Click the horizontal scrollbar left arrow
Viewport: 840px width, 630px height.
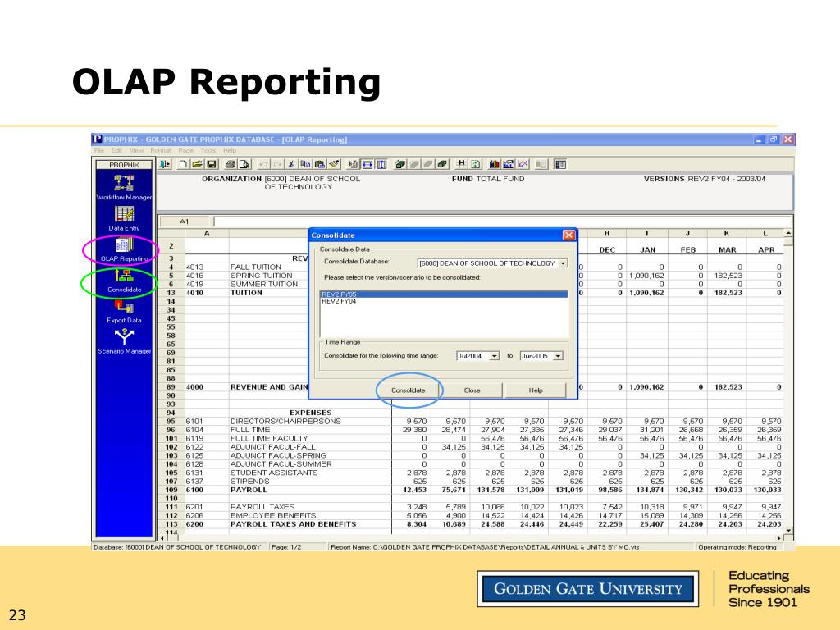(x=163, y=537)
